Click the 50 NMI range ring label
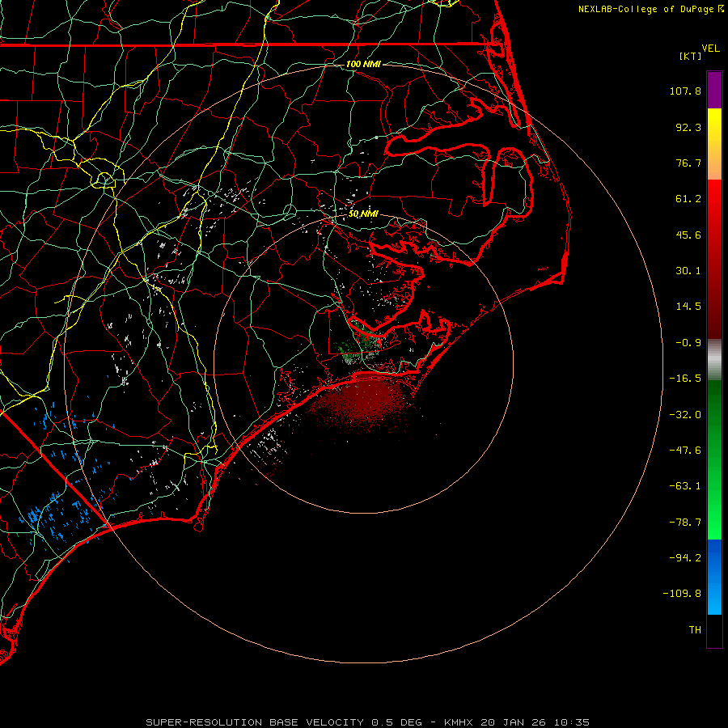 [x=363, y=214]
